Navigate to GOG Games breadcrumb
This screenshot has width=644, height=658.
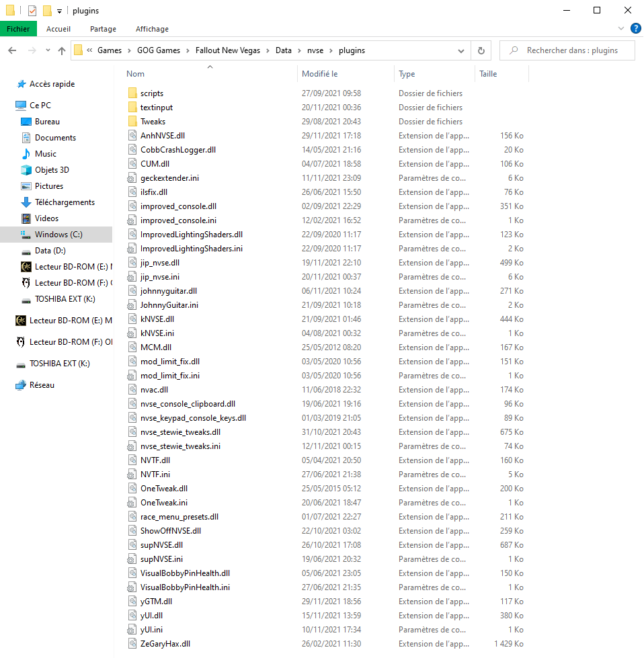[x=159, y=50]
